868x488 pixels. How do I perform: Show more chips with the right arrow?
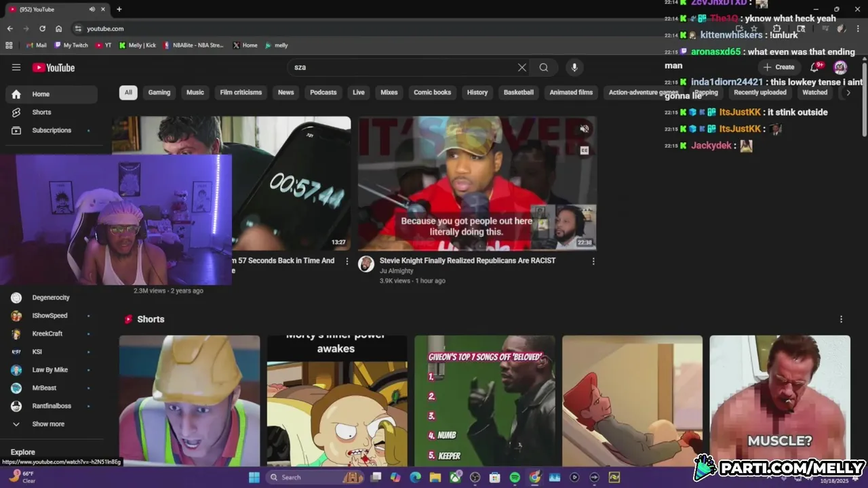click(848, 92)
